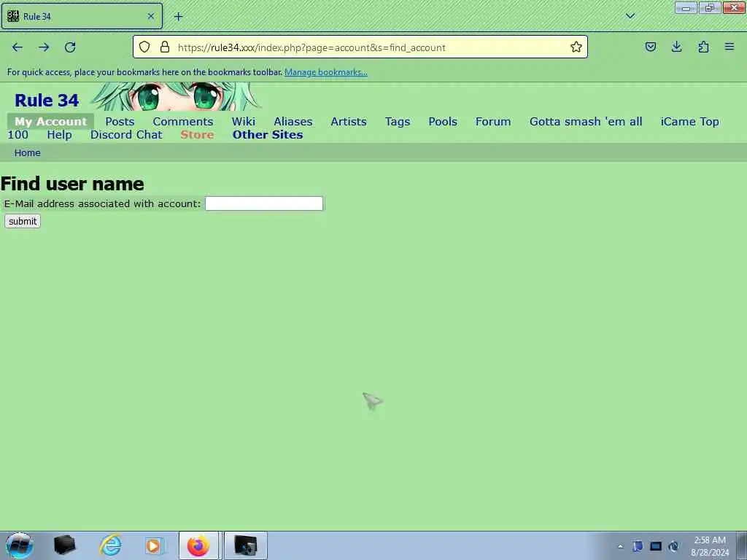Open the Forum page
The width and height of the screenshot is (747, 560).
click(x=493, y=122)
